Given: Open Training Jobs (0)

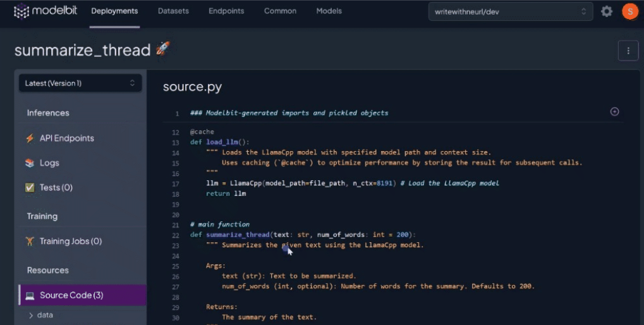Looking at the screenshot, I should pyautogui.click(x=71, y=241).
